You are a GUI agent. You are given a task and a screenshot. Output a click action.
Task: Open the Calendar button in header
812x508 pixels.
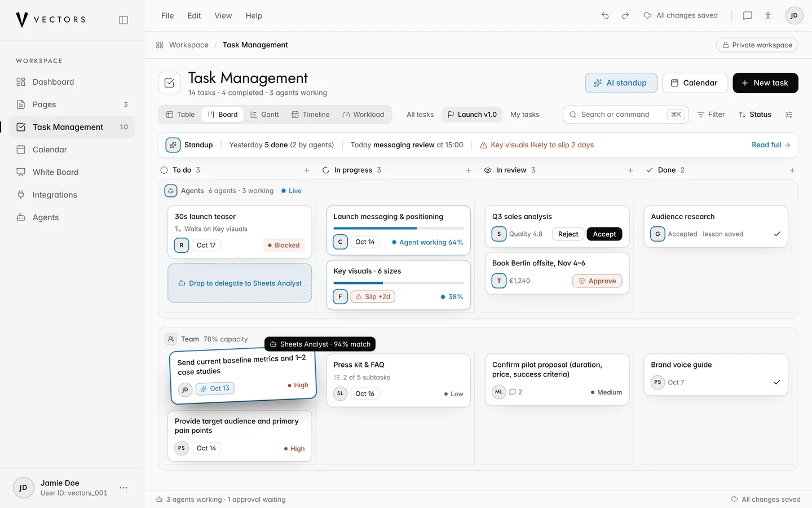click(x=695, y=83)
